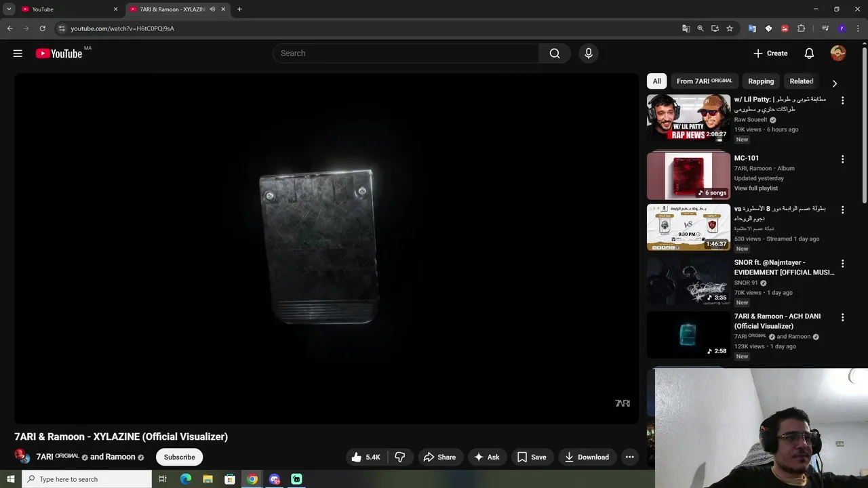Go back in browser history

(x=9, y=28)
